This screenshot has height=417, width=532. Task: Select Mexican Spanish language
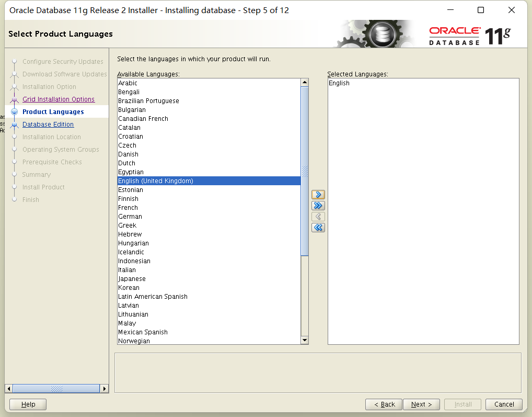coord(209,332)
